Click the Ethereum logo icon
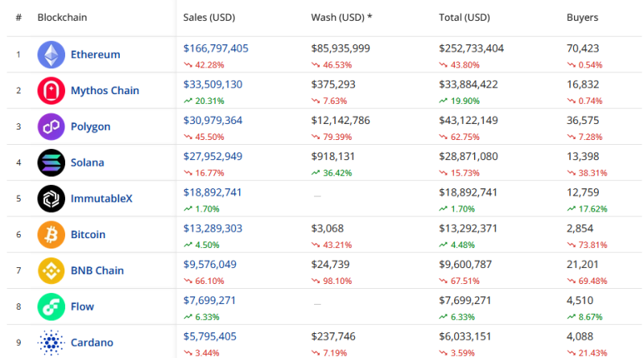 click(x=51, y=55)
